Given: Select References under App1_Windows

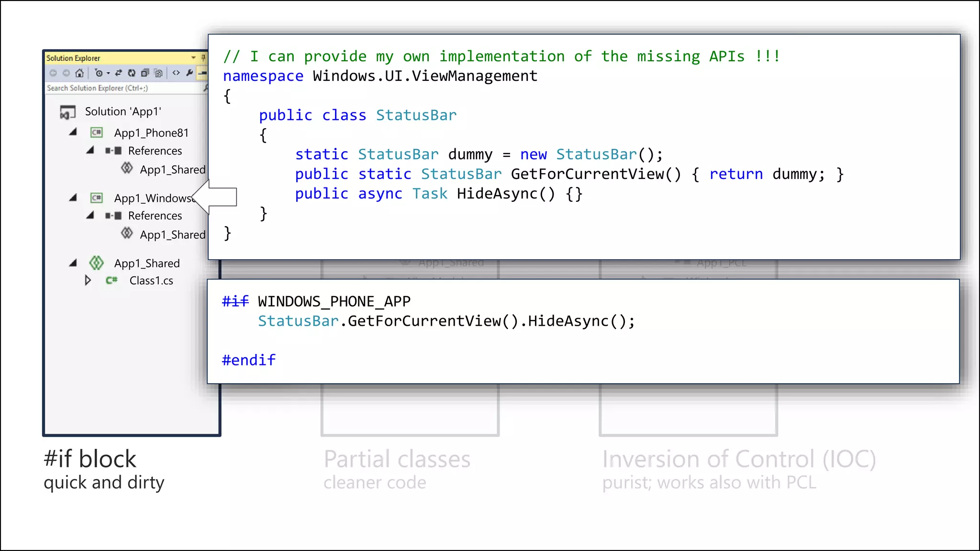Looking at the screenshot, I should [155, 216].
